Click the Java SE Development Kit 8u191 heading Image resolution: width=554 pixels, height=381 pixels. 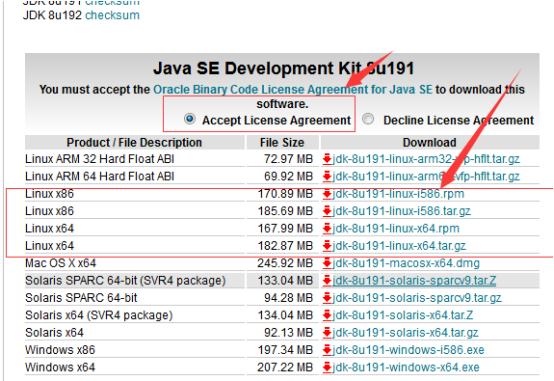pos(284,68)
